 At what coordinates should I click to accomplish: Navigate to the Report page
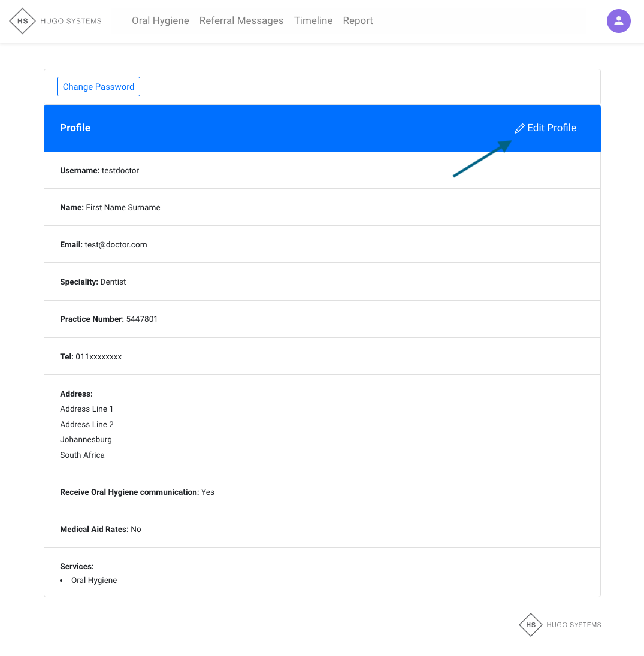coord(358,21)
